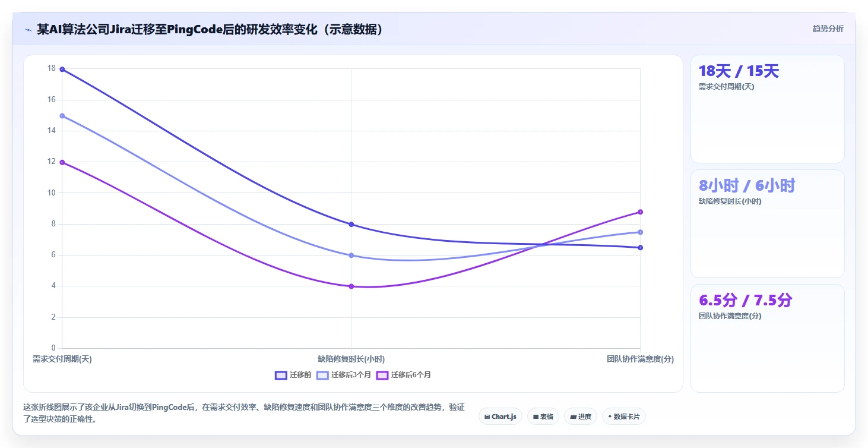Click the 迁移后3个月 legend color box
Screen dimensions: 868x448
322,375
